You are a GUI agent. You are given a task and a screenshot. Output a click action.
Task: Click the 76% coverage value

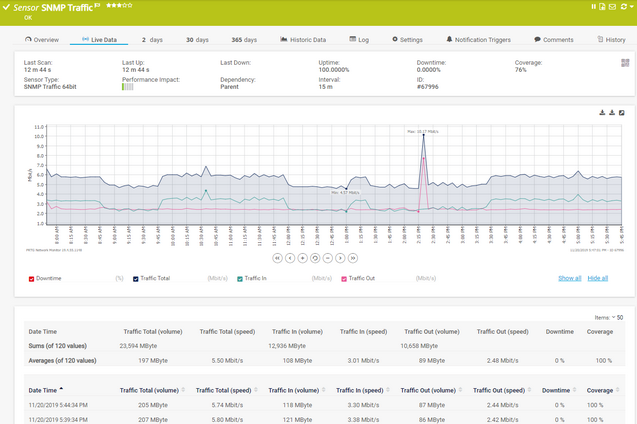(x=520, y=70)
